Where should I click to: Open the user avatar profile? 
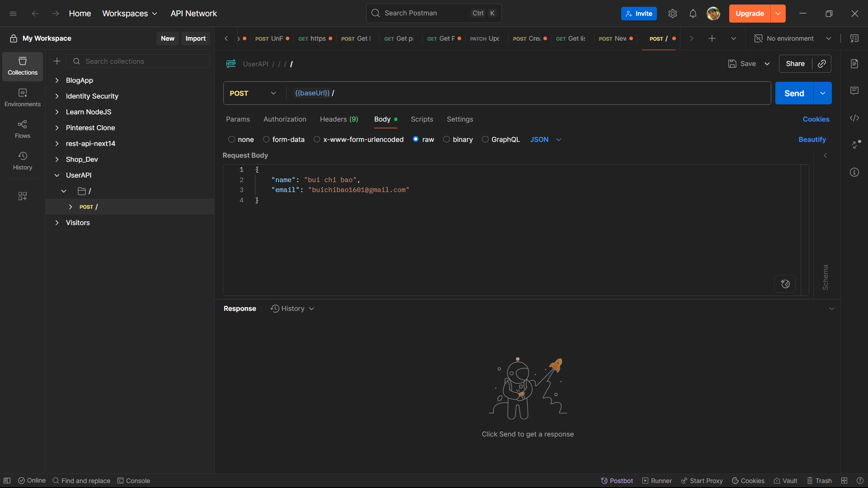(713, 14)
